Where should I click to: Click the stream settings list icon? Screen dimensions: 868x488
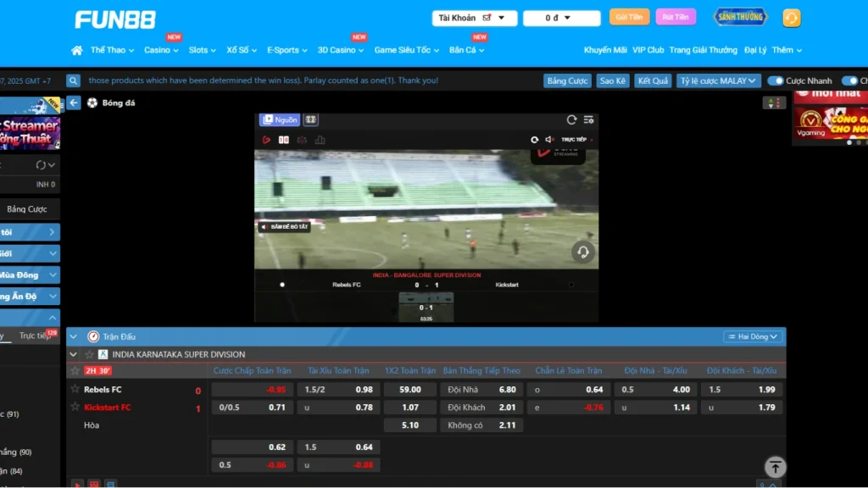click(x=587, y=119)
